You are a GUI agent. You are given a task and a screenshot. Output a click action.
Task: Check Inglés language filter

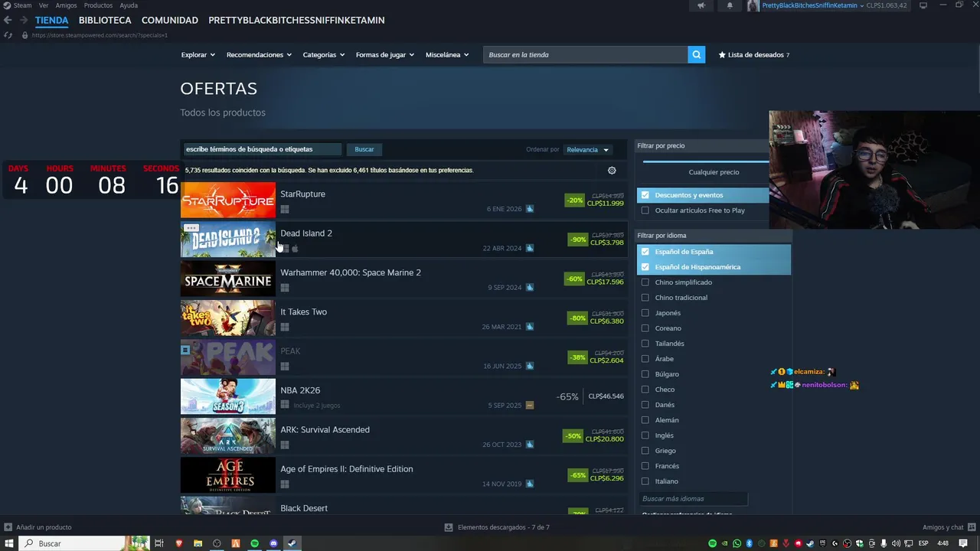[x=645, y=435]
